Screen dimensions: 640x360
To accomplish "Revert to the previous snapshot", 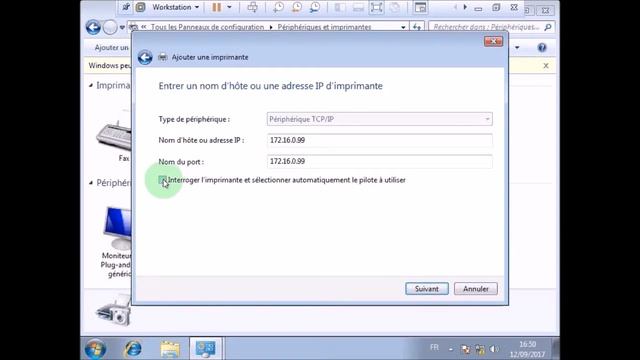I will (297, 7).
